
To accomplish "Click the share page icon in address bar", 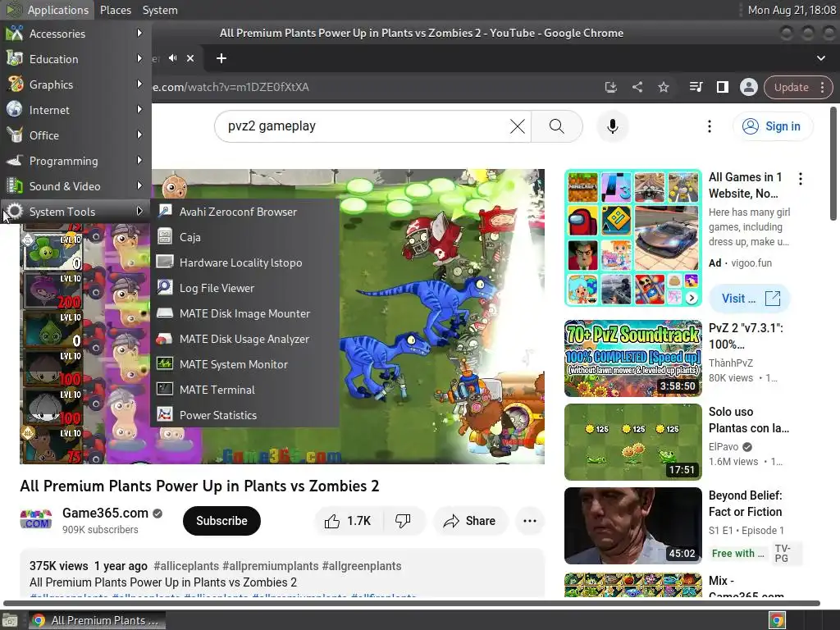I will coord(637,87).
